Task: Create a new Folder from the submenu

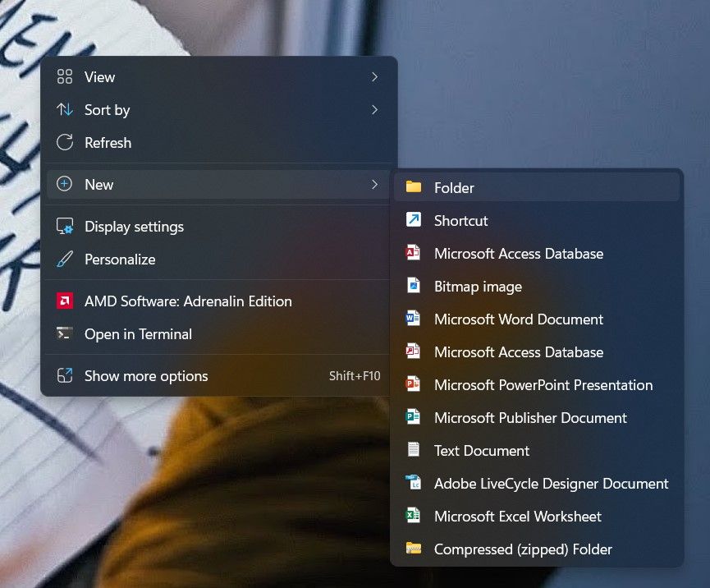Action: 454,187
